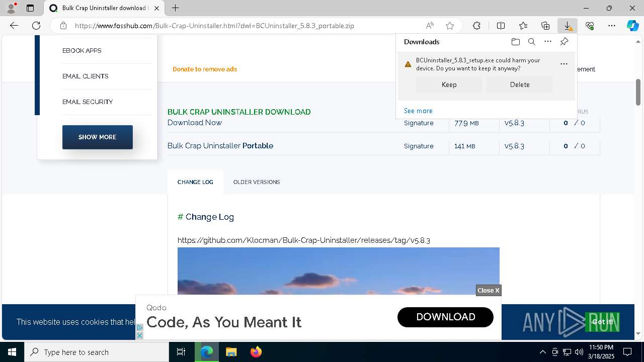Open more actions for BCUninstaller download item
The width and height of the screenshot is (644, 362).
pyautogui.click(x=564, y=64)
